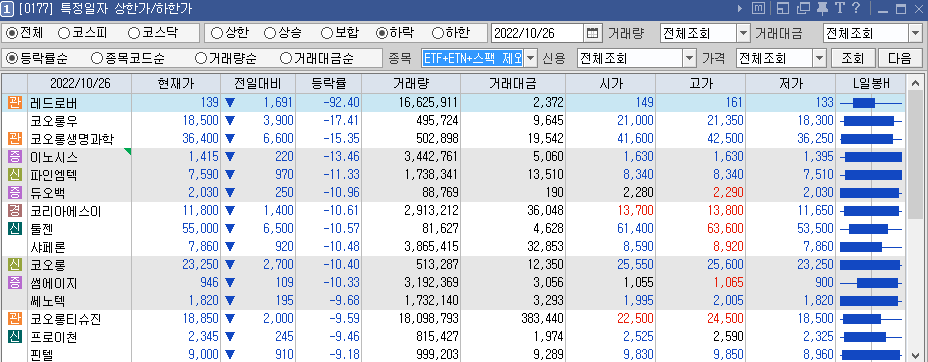
Task: Click the 관 badge beside 레드로버
Action: pyautogui.click(x=14, y=103)
